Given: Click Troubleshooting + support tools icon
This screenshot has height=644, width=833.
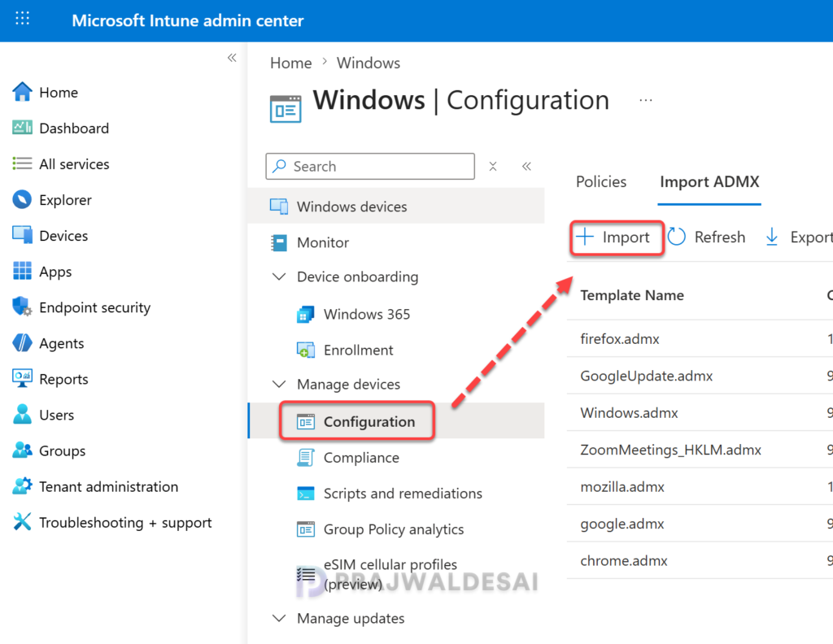Looking at the screenshot, I should coord(22,522).
